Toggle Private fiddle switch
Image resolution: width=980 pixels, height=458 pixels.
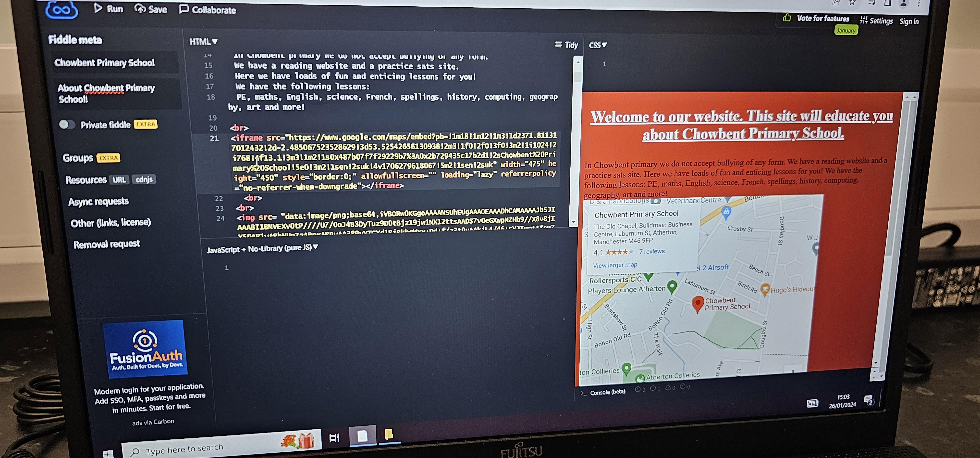pyautogui.click(x=67, y=125)
